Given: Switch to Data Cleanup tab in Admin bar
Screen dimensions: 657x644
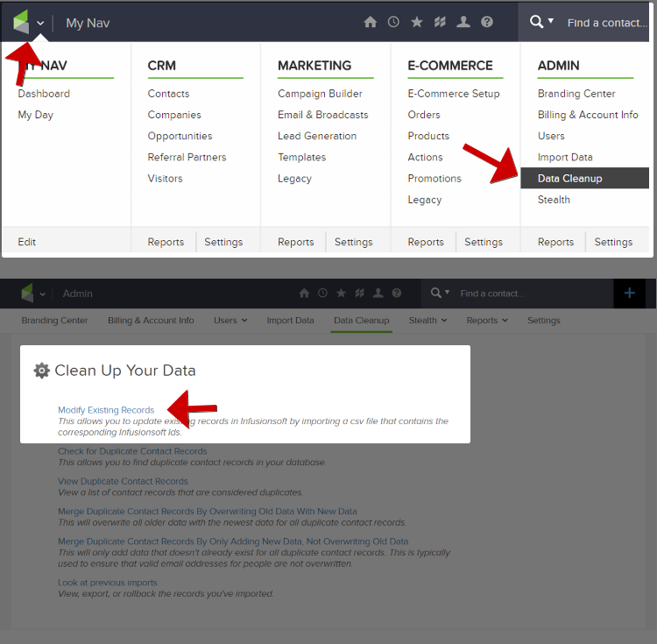Looking at the screenshot, I should (362, 321).
